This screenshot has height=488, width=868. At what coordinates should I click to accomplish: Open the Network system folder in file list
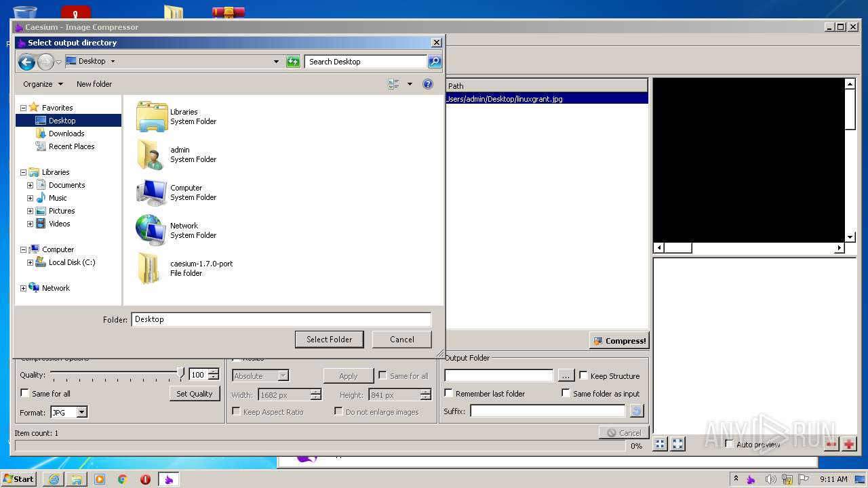click(x=151, y=230)
